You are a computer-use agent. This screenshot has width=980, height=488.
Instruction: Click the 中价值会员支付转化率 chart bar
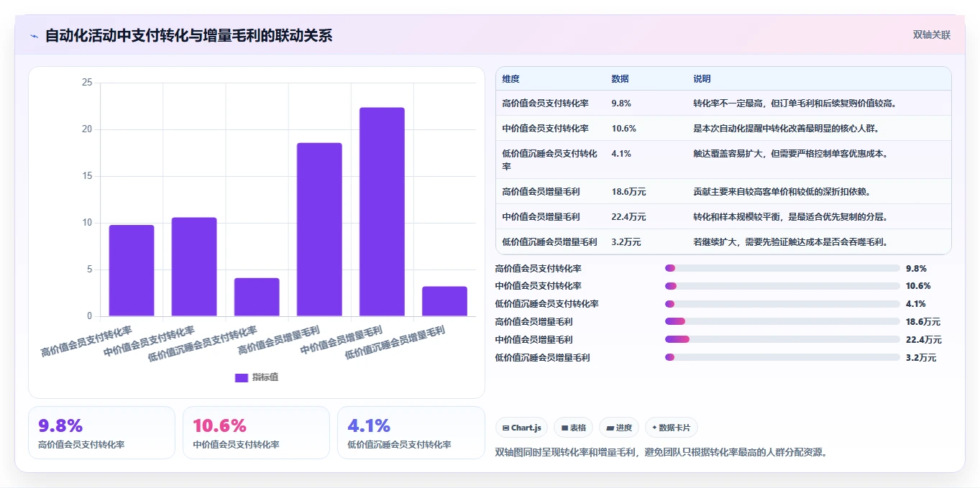pos(194,267)
